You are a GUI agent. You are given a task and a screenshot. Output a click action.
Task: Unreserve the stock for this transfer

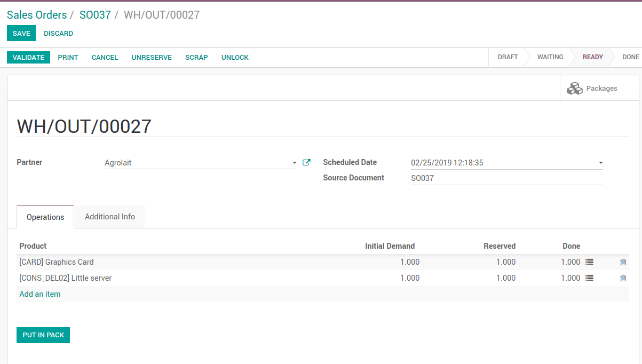(152, 57)
